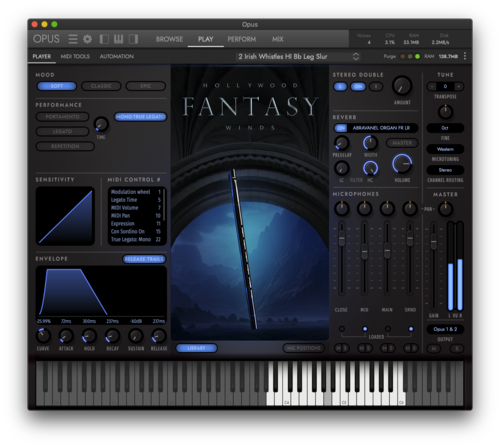The image size is (500, 447).
Task: Select the SOFT mood button
Action: 57,86
